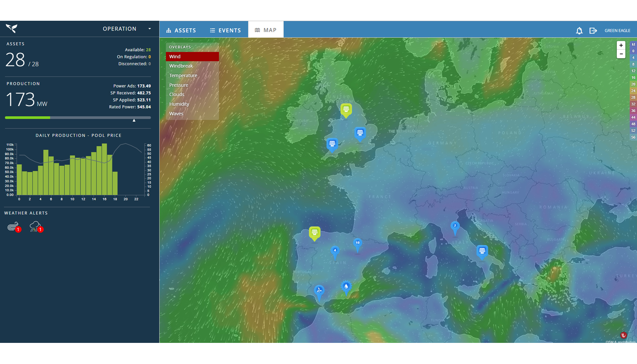Open the notifications bell

tap(579, 31)
